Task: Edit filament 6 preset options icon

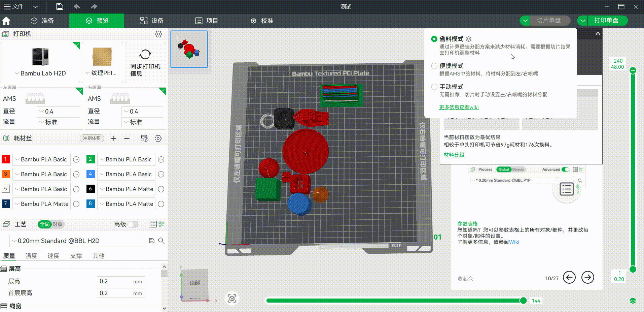Action: (x=161, y=189)
